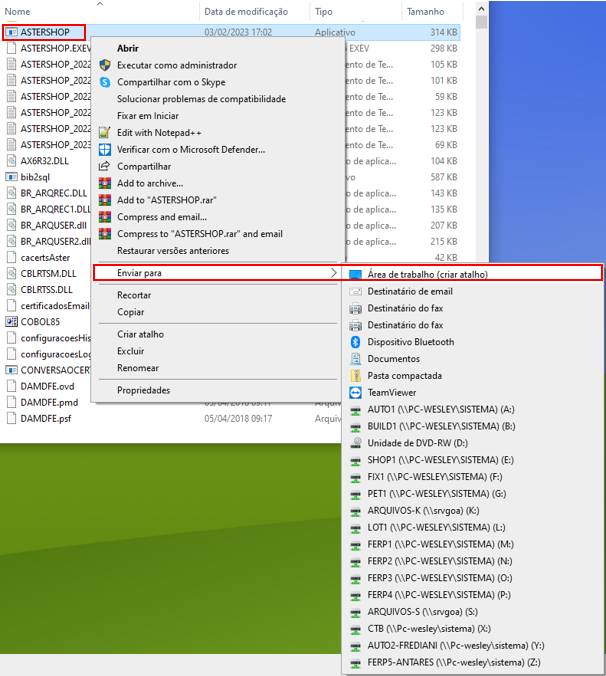
Task: Select the CBLRTSS.DLL file
Action: tap(47, 289)
